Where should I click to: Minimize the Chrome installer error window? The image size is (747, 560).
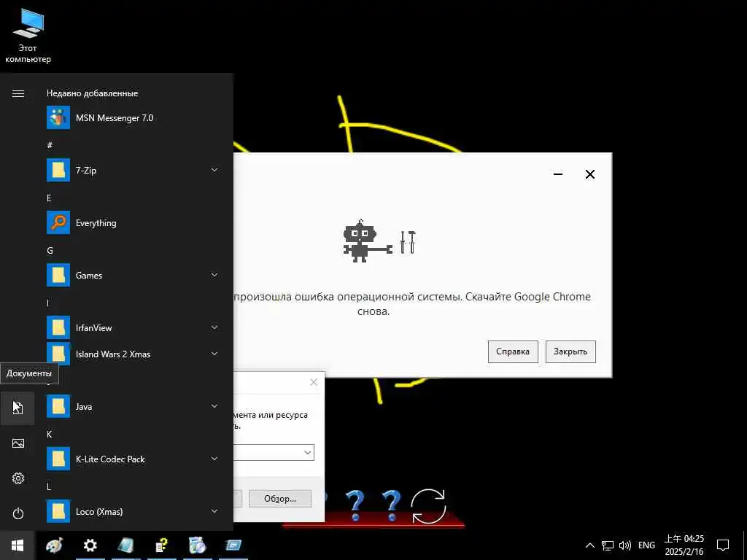(x=558, y=174)
